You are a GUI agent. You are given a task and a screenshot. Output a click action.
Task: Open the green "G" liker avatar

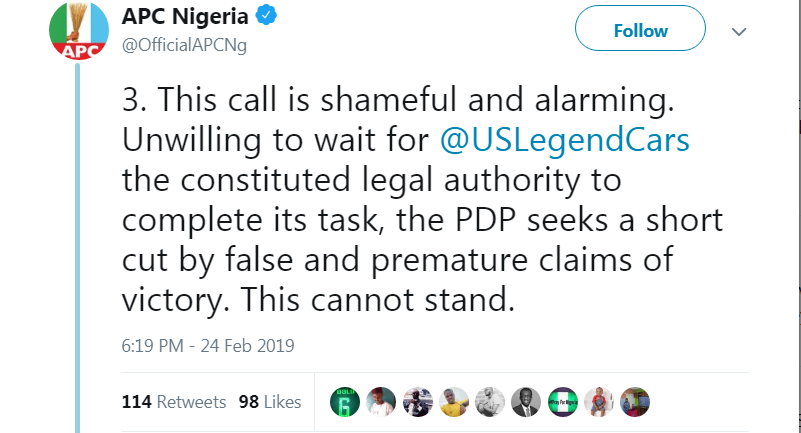345,402
